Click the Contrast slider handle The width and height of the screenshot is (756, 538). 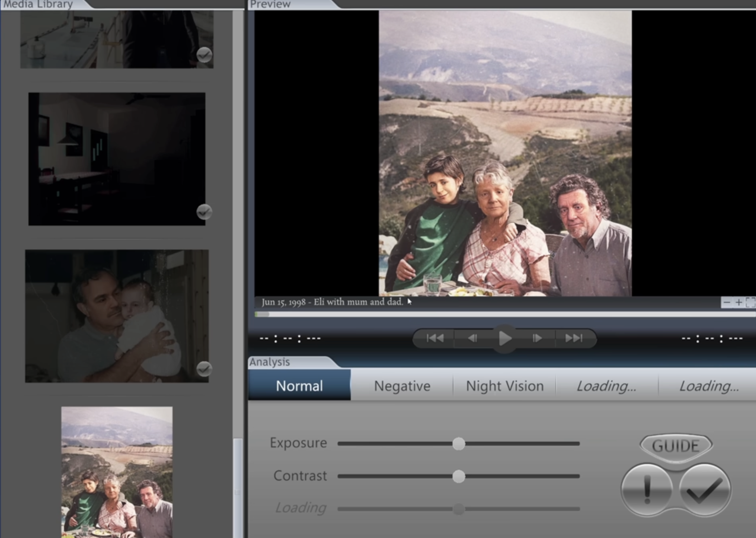click(459, 476)
